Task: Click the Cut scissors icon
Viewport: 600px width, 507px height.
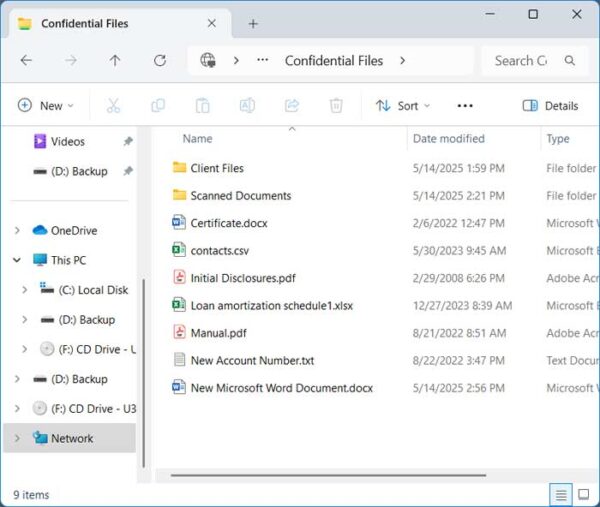Action: click(x=113, y=106)
